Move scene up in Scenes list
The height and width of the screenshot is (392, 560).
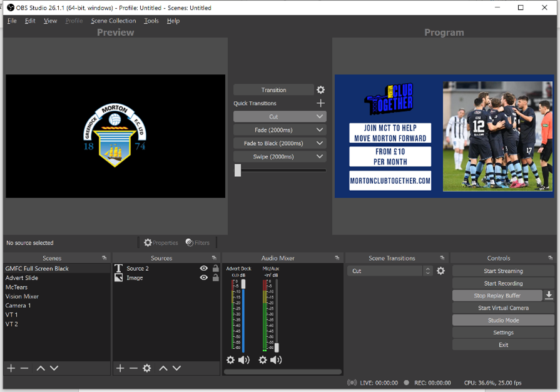[41, 368]
